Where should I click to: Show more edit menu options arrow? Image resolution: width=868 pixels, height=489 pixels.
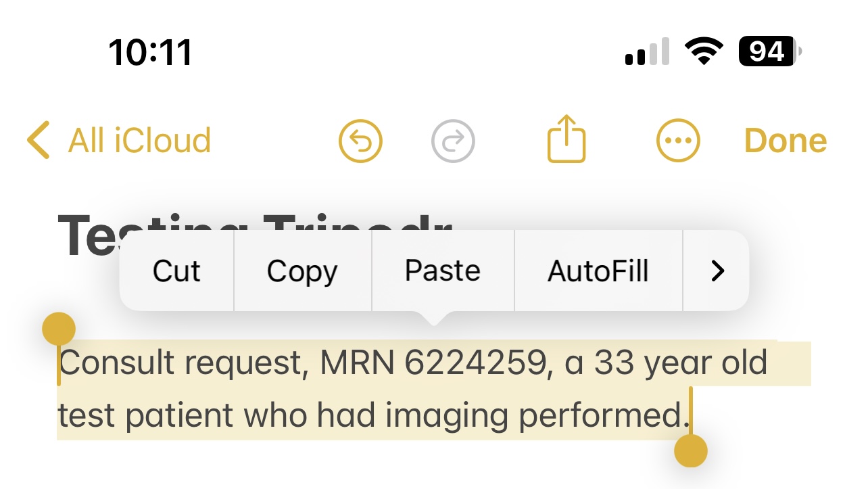tap(717, 271)
